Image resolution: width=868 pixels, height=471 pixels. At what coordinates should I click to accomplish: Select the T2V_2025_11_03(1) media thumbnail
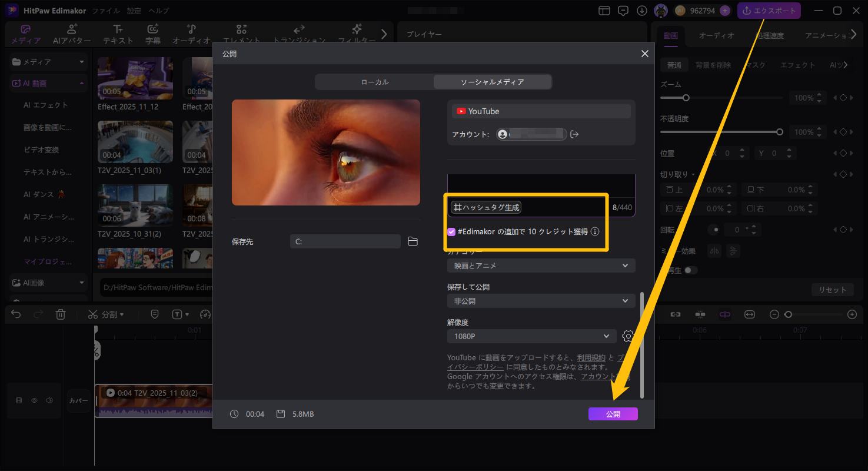135,141
